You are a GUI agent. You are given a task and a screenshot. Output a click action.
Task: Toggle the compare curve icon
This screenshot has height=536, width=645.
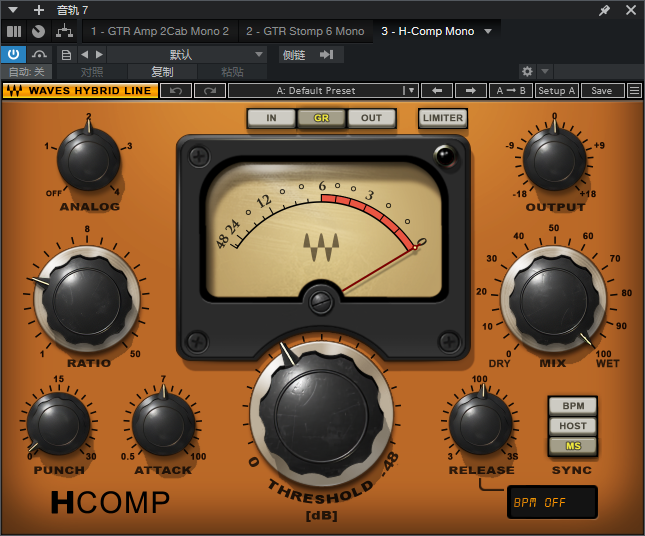tap(39, 54)
